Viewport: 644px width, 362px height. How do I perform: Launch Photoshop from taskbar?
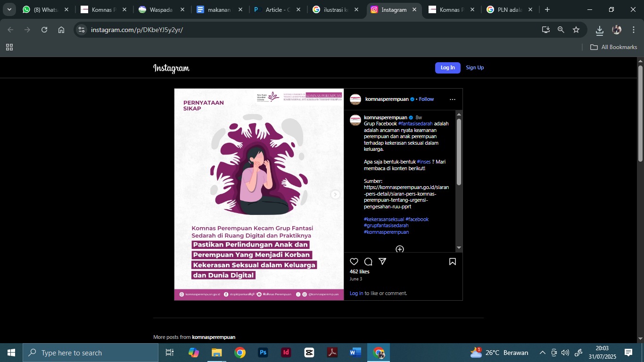(263, 353)
